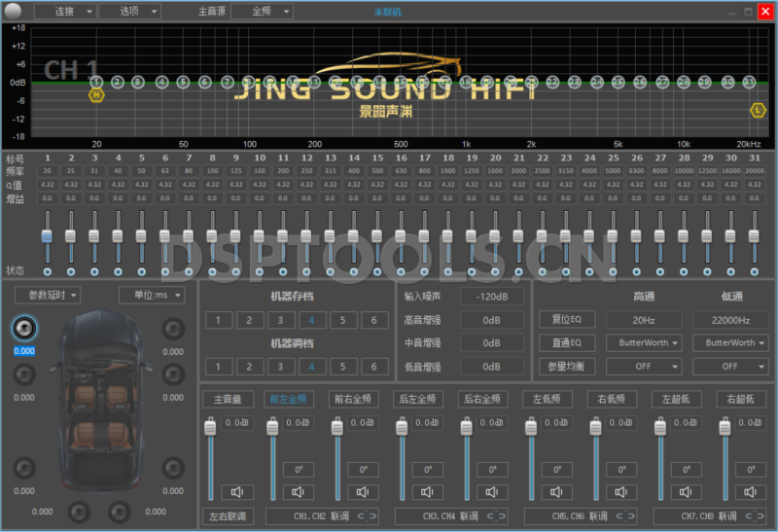Select EQ node 24 on the graph
The height and width of the screenshot is (532, 778).
597,82
